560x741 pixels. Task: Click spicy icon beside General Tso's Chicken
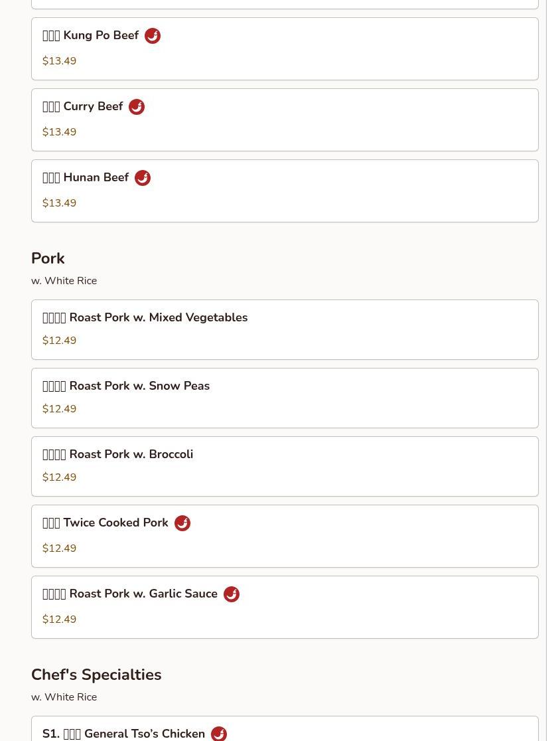tap(219, 734)
